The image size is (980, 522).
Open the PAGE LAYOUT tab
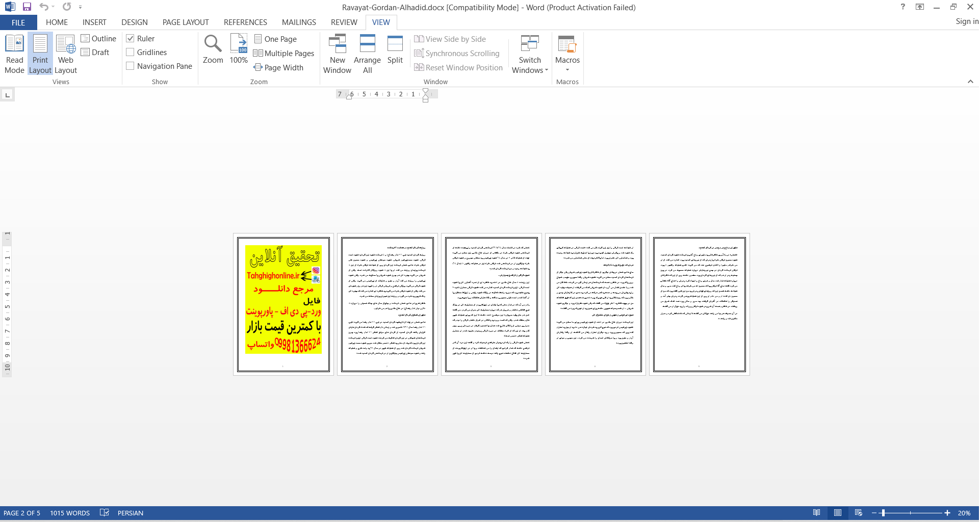[x=186, y=22]
